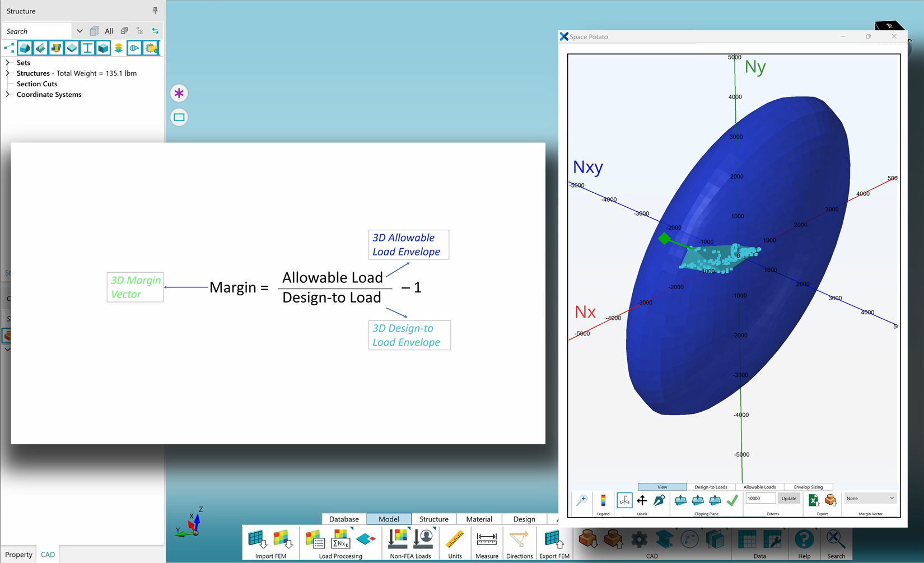
Task: Click the Help question mark icon
Action: tap(804, 539)
